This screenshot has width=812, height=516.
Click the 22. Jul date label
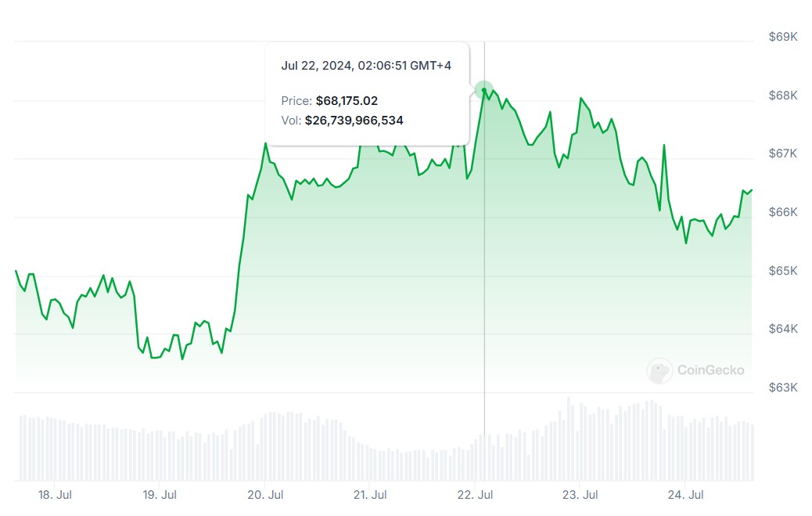[x=475, y=495]
